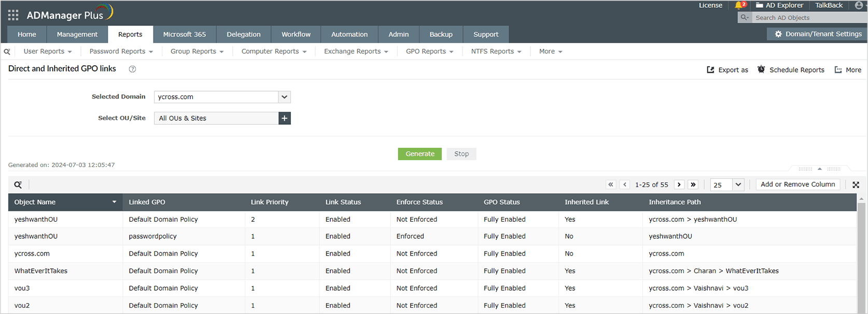The image size is (868, 314).
Task: Click the Search AD Objects field
Action: pos(809,18)
